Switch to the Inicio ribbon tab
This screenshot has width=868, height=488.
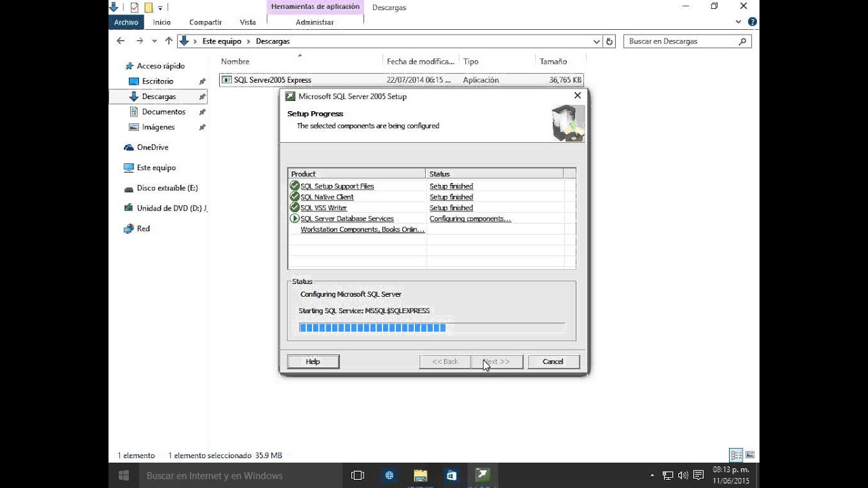pyautogui.click(x=162, y=22)
